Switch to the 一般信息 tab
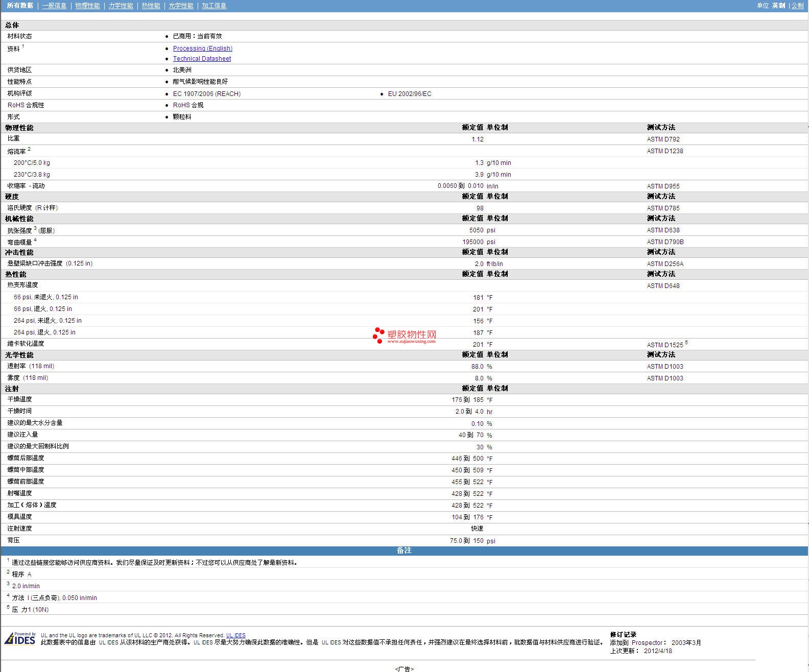Viewport: 809px width, 672px height. tap(54, 6)
